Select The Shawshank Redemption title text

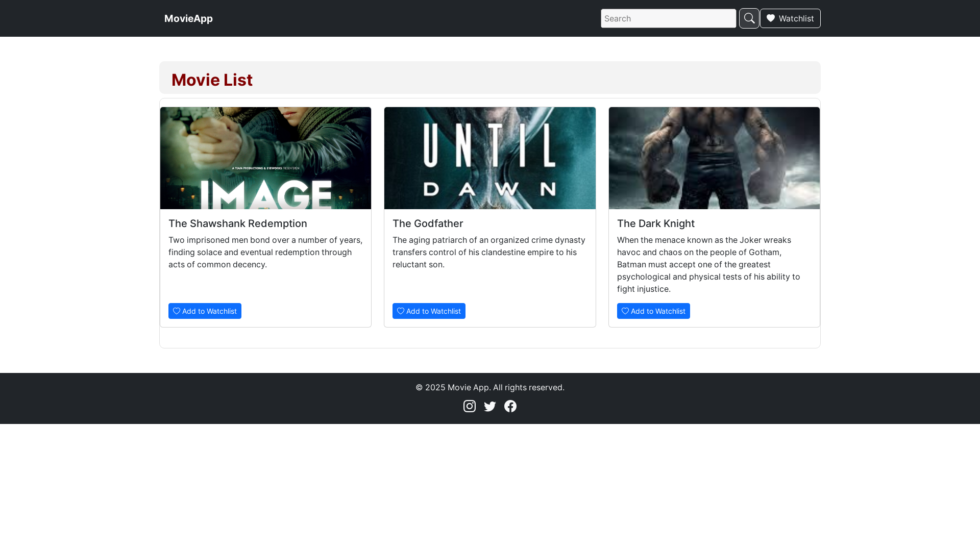[x=238, y=223]
